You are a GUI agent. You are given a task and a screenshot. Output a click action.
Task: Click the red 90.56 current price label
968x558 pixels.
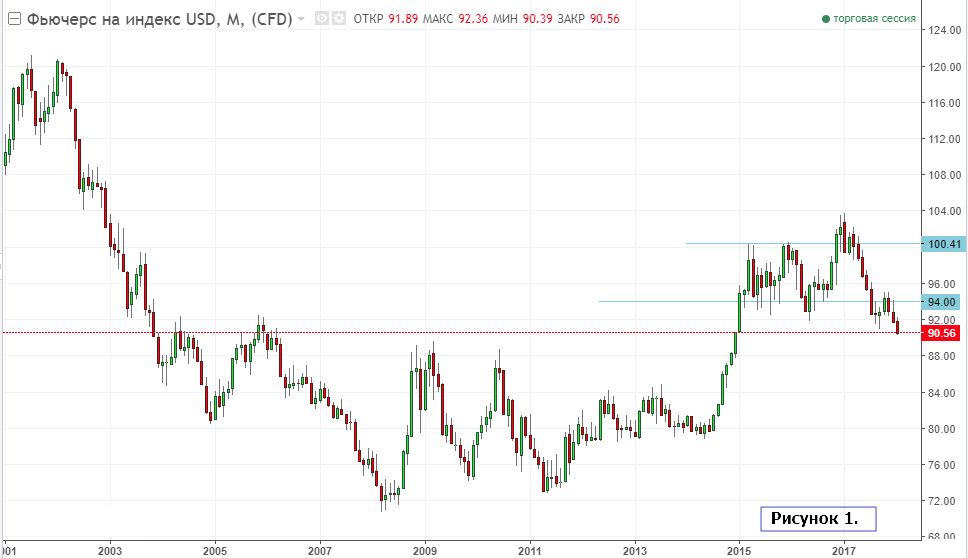pos(942,333)
